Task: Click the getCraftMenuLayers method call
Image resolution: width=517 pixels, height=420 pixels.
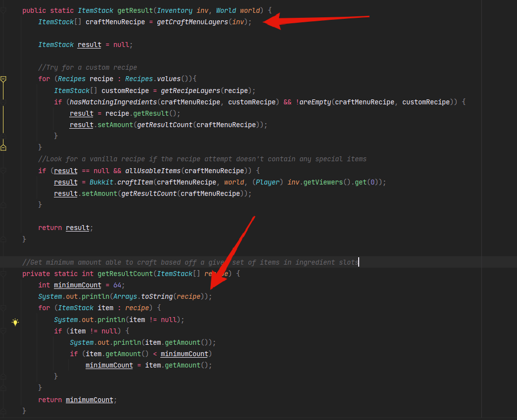Action: pyautogui.click(x=192, y=22)
